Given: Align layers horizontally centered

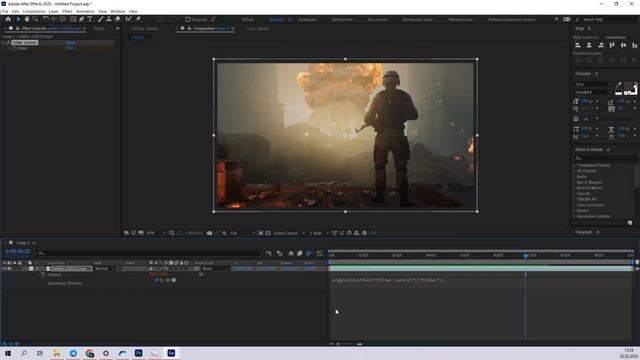Looking at the screenshot, I should click(589, 45).
